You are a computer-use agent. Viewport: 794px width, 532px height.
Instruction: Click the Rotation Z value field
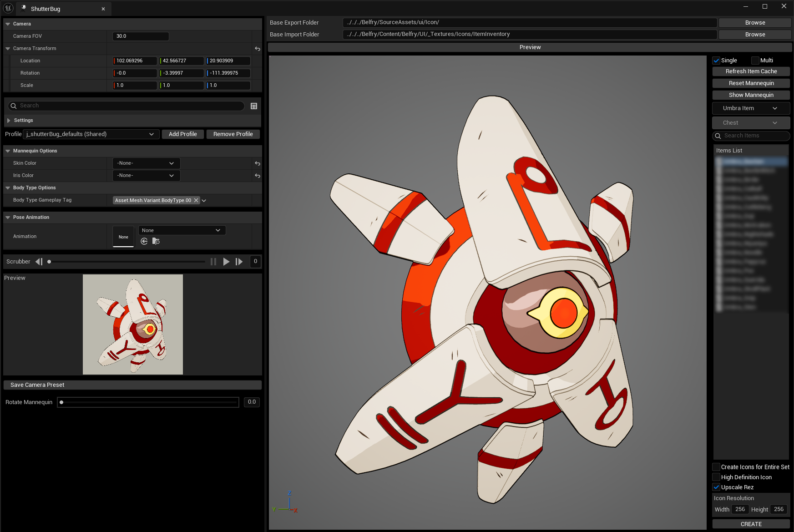(x=228, y=73)
